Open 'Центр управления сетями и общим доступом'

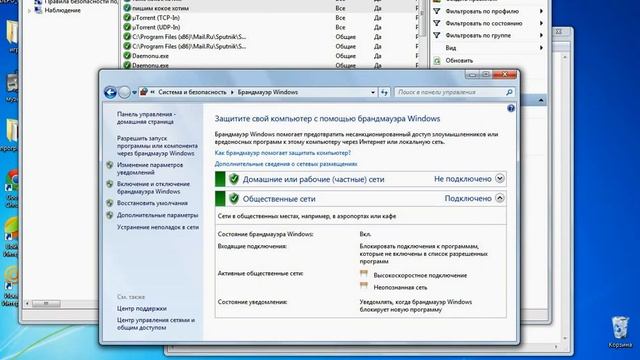(x=156, y=324)
